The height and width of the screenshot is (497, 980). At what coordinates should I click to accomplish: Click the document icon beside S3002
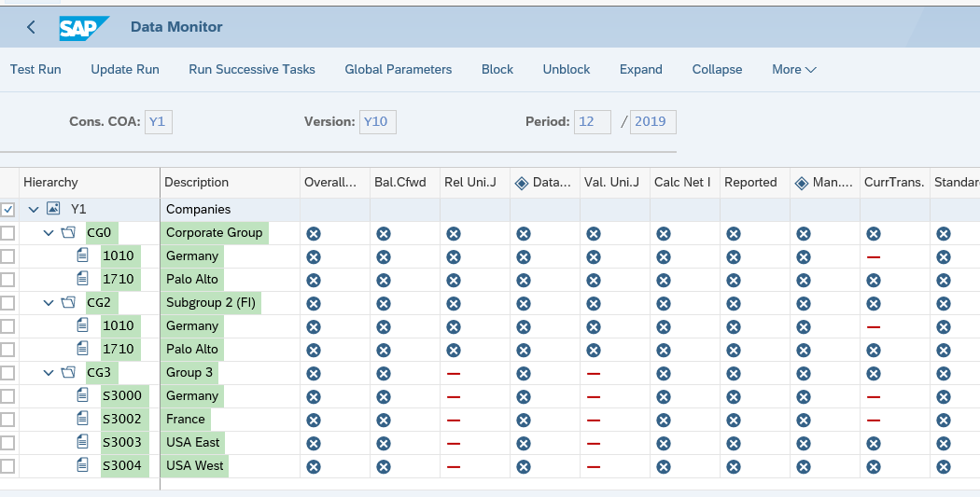[x=82, y=419]
